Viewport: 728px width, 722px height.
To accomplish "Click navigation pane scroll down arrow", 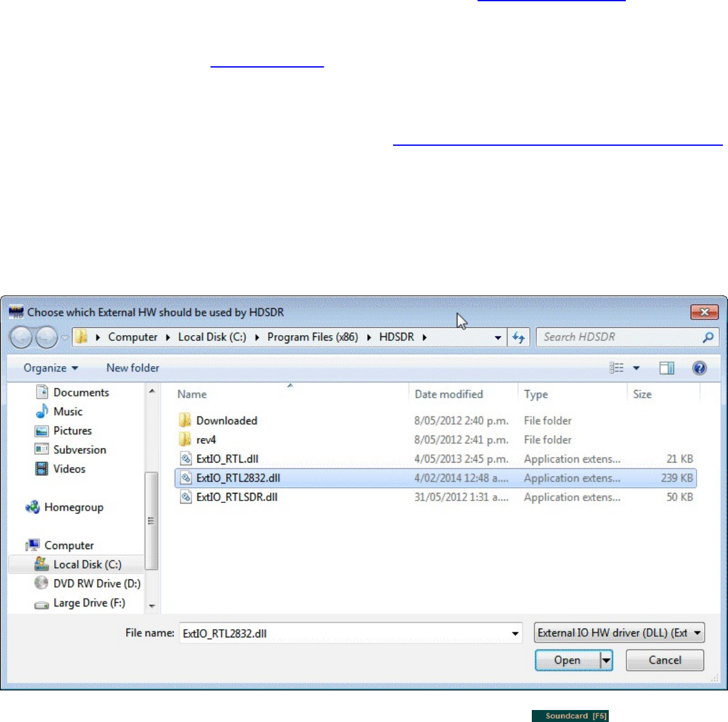I will tap(152, 606).
